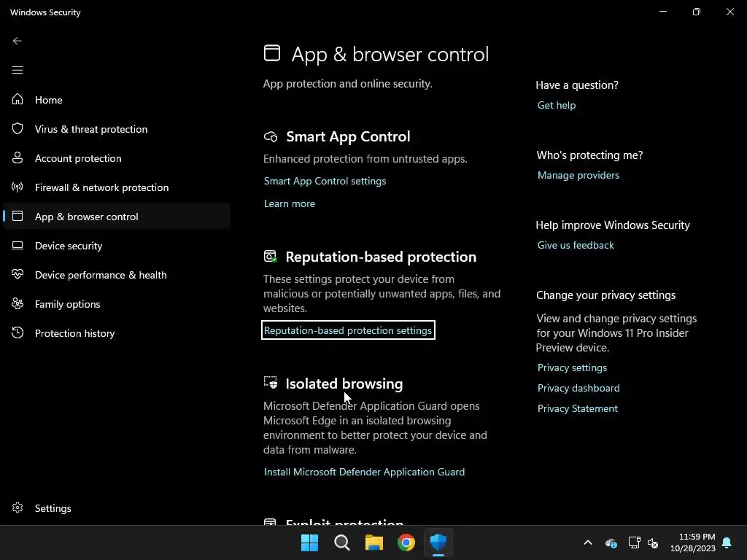Install Microsoft Defender Application Guard
The width and height of the screenshot is (747, 560).
click(x=364, y=472)
